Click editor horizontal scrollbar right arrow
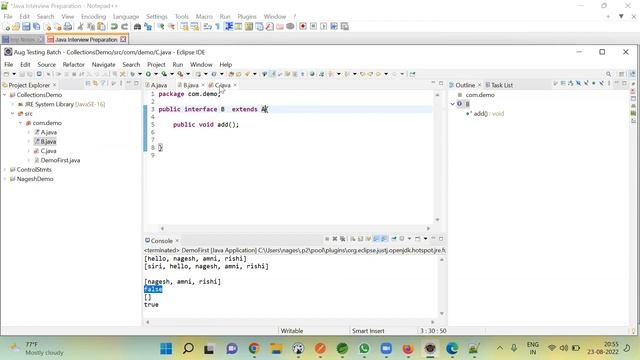This screenshot has width=640, height=360. pyautogui.click(x=428, y=229)
